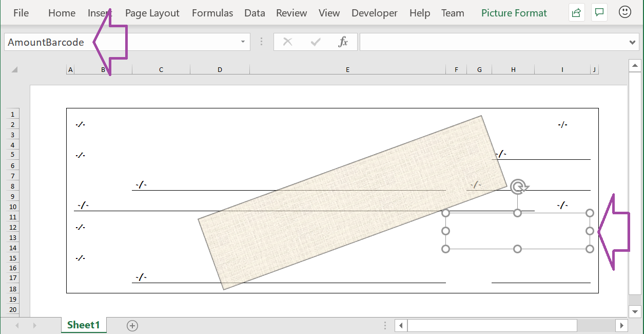Click the rotation handle of selected picture
The image size is (644, 334).
point(518,187)
